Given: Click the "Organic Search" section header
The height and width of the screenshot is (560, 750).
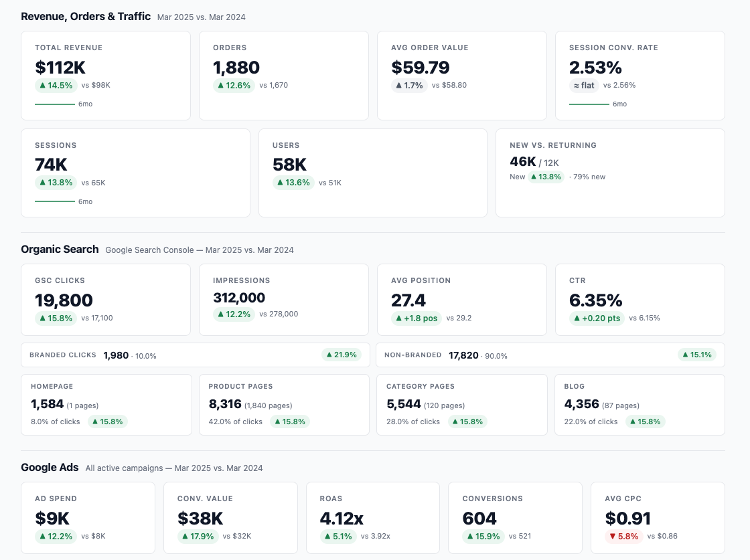Looking at the screenshot, I should (60, 249).
